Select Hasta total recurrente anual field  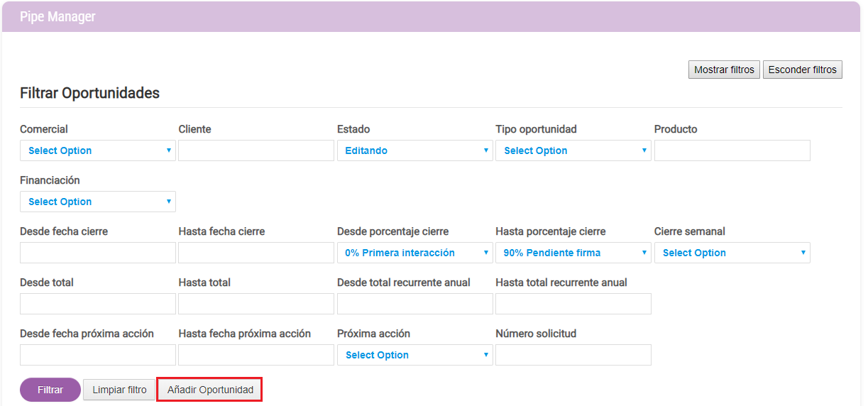pyautogui.click(x=573, y=304)
